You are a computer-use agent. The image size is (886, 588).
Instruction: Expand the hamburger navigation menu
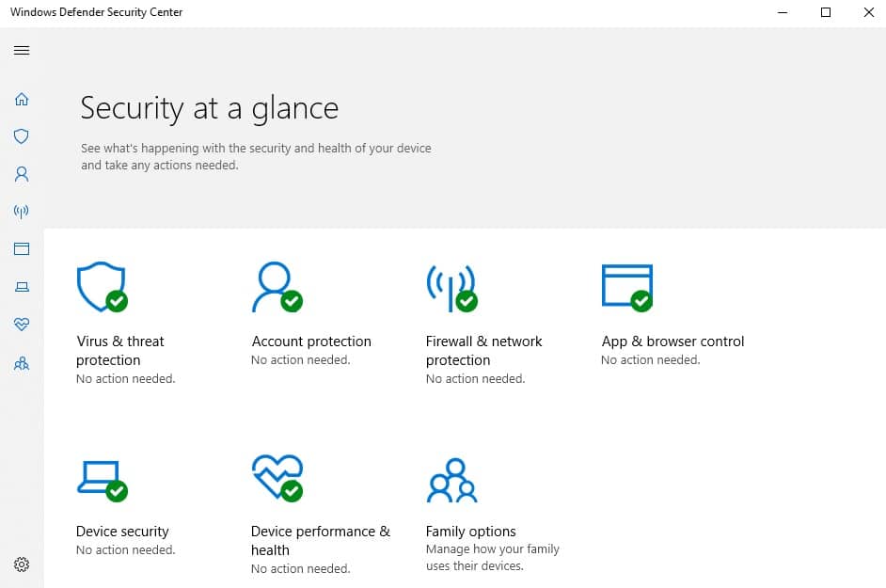22,51
